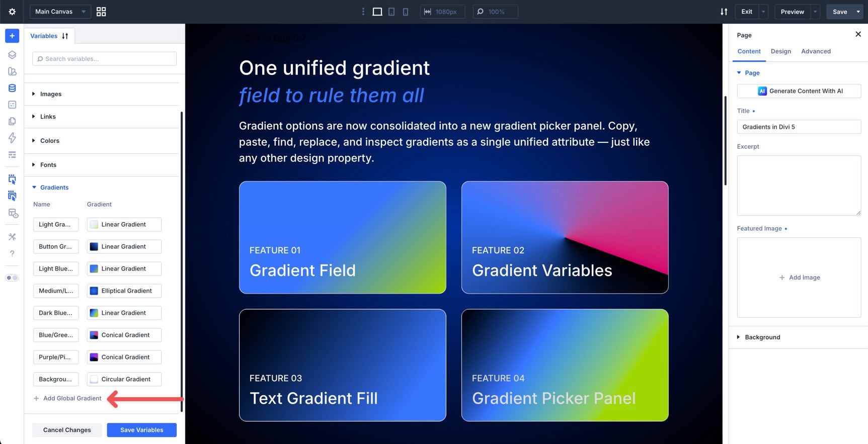Click the sort arrows icon near Exit
Viewport: 868px width, 444px height.
coord(724,12)
